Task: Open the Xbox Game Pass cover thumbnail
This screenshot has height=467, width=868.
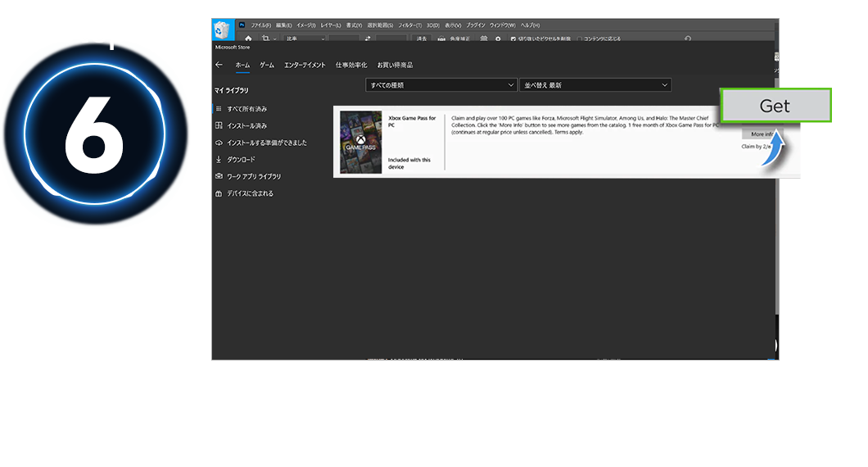Action: (x=360, y=142)
